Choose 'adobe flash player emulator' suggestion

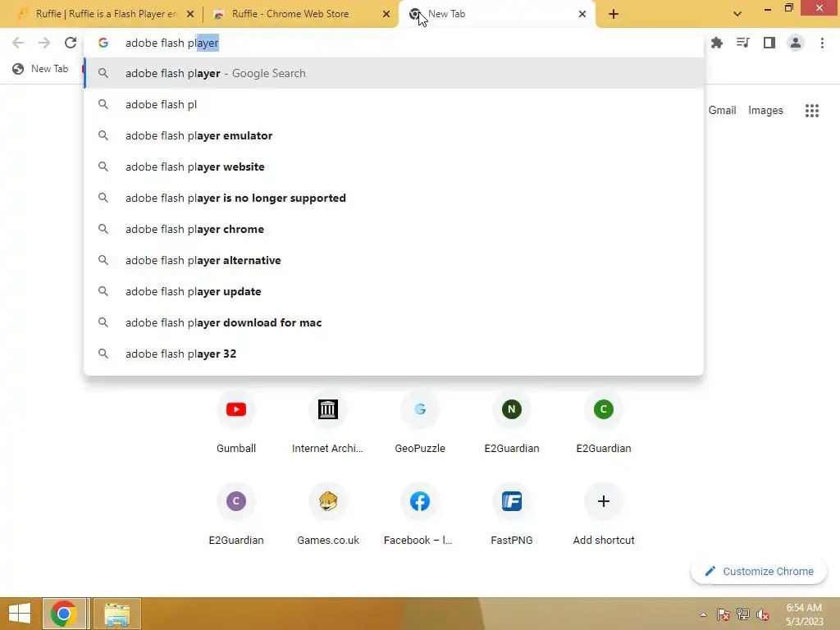click(x=394, y=135)
